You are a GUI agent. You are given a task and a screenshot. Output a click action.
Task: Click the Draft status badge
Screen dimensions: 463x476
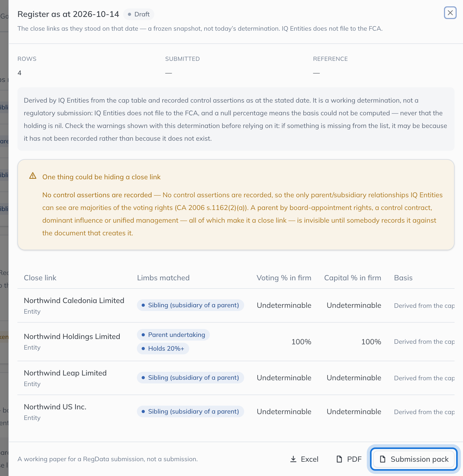tap(139, 14)
